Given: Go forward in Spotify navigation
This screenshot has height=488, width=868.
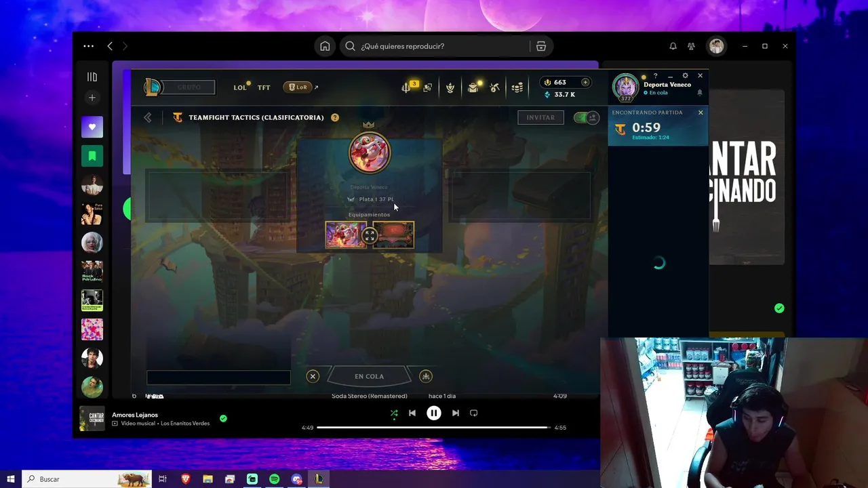Looking at the screenshot, I should click(x=125, y=46).
